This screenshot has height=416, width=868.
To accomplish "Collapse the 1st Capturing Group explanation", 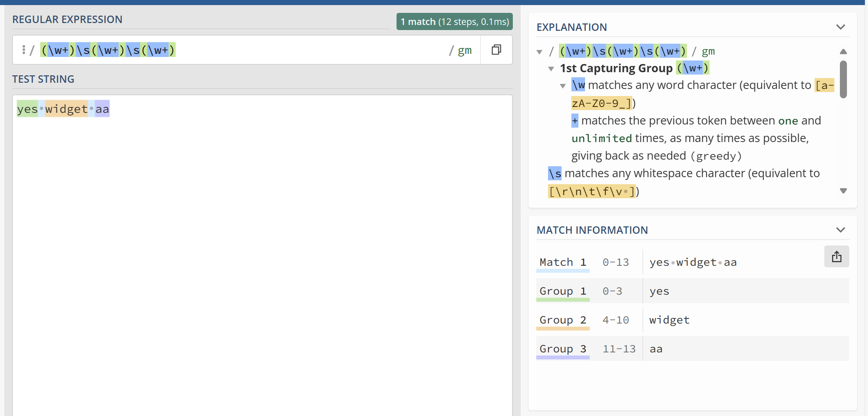I will click(x=551, y=69).
